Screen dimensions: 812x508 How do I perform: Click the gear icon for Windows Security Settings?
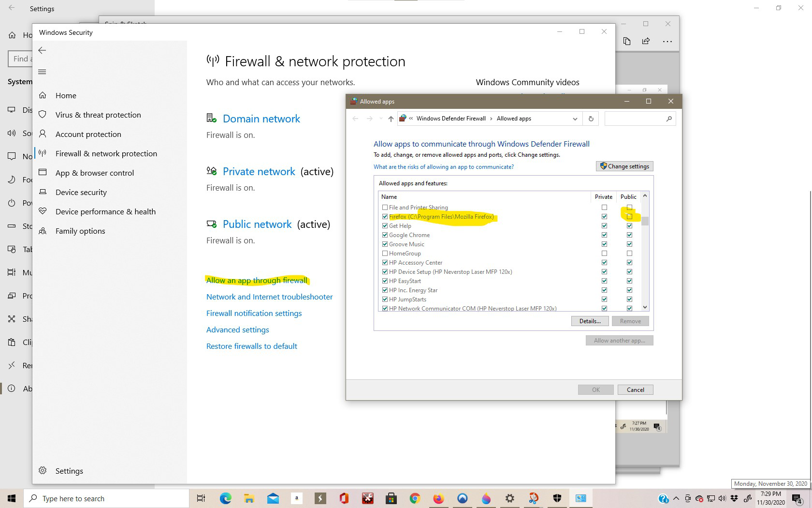point(43,471)
